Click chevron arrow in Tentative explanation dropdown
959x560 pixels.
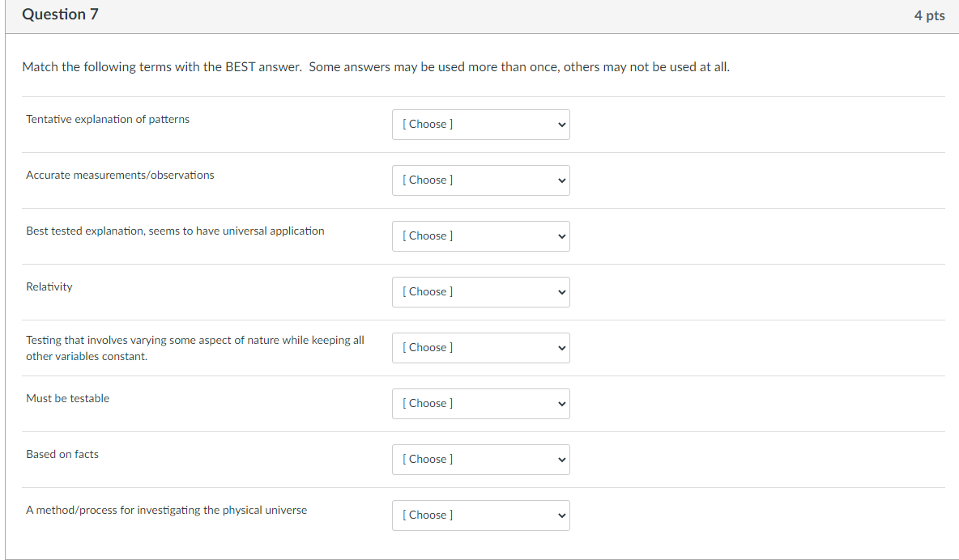click(x=561, y=125)
